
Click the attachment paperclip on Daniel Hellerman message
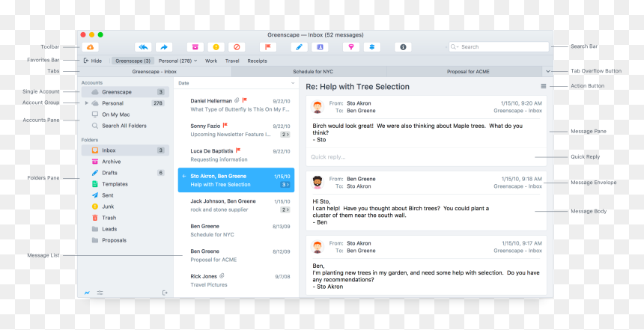pos(237,100)
